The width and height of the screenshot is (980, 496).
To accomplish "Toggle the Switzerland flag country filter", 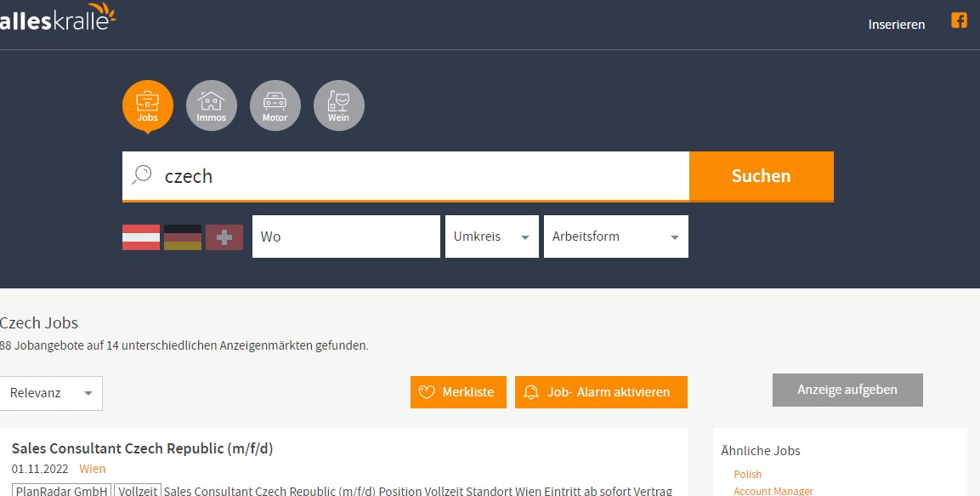I will coord(224,237).
